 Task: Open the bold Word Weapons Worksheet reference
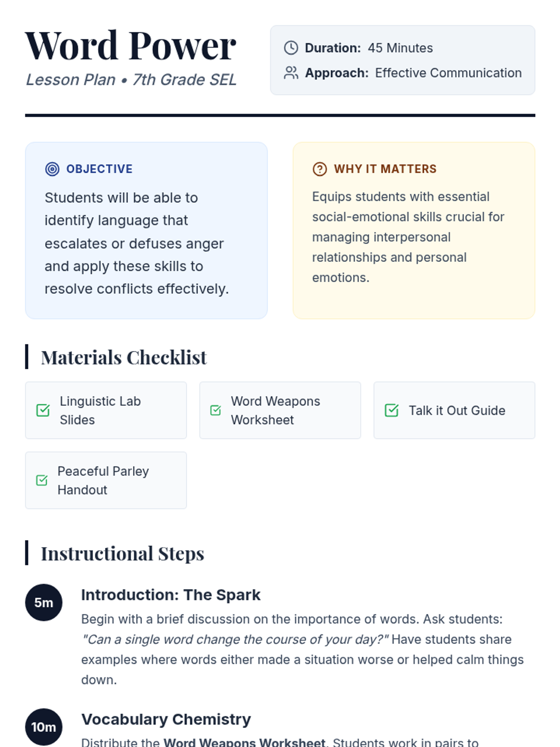[245, 742]
